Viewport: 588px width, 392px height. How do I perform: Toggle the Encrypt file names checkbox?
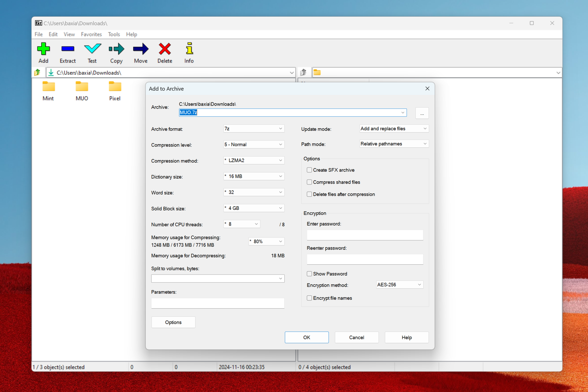(309, 298)
